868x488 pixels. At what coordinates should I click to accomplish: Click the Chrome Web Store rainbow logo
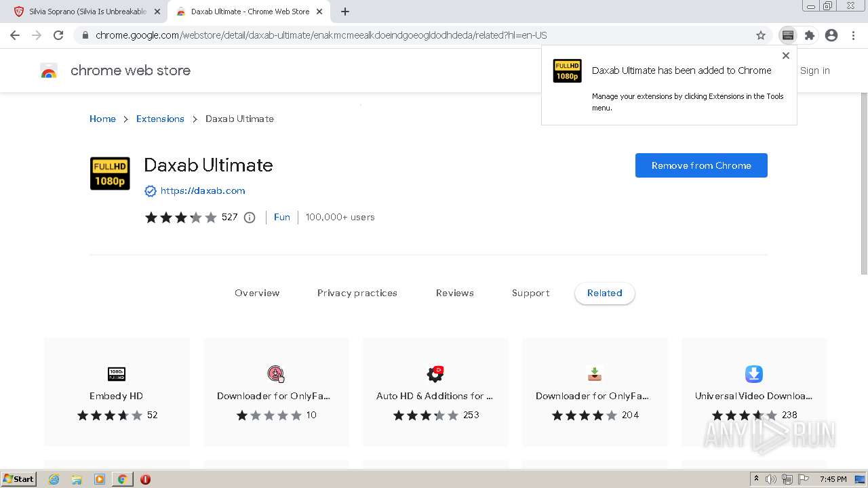(x=49, y=70)
